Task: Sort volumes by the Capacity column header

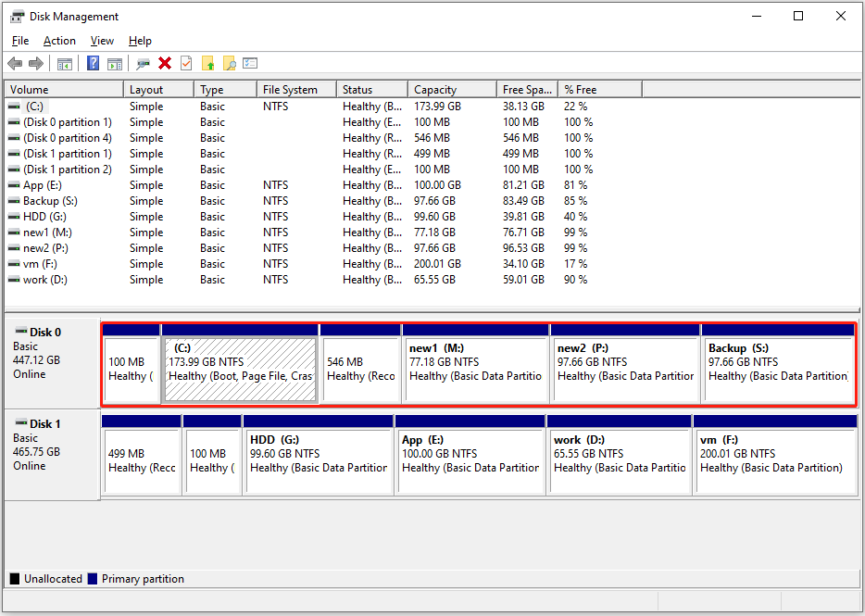Action: (x=451, y=88)
